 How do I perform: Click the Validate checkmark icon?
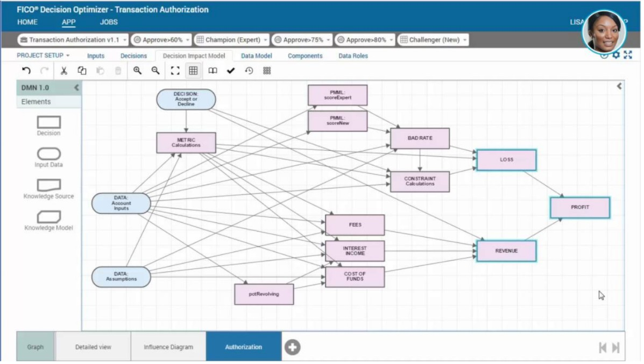click(x=231, y=71)
